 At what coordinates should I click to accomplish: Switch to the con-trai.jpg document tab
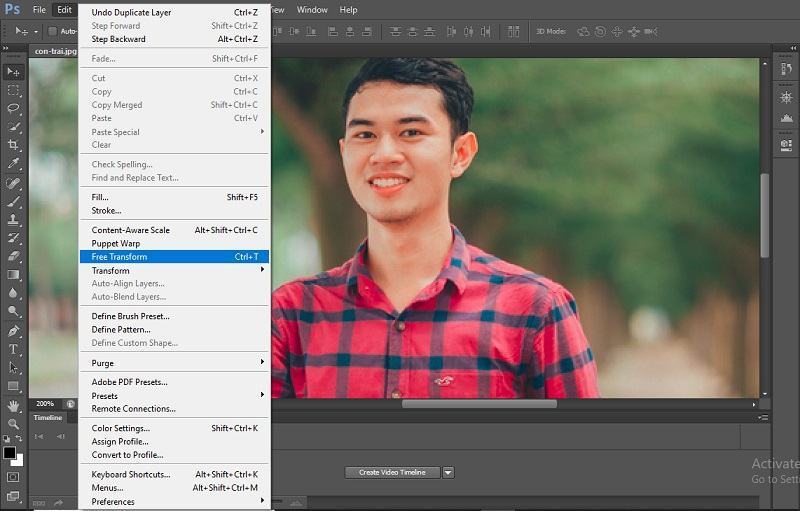[x=55, y=51]
